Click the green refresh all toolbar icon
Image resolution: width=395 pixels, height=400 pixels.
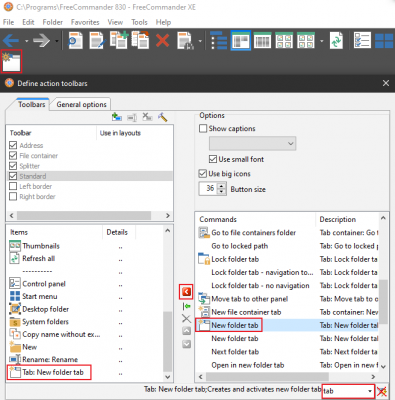(x=336, y=41)
